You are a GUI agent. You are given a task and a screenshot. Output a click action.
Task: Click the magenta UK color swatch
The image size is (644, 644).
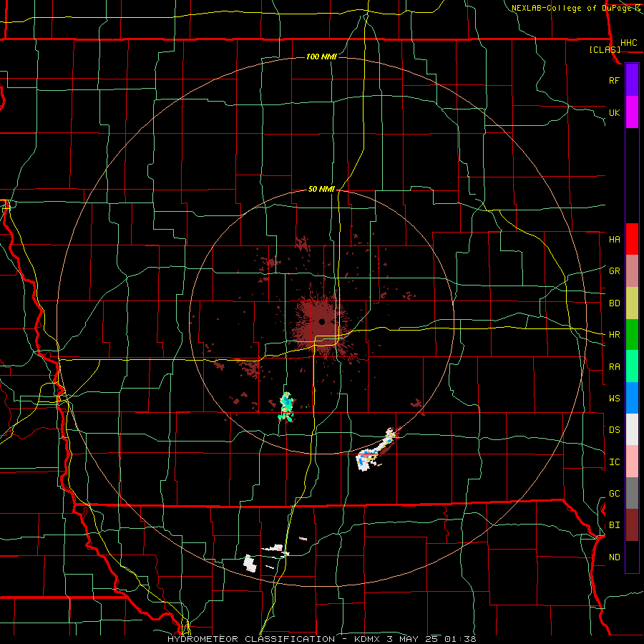point(632,112)
